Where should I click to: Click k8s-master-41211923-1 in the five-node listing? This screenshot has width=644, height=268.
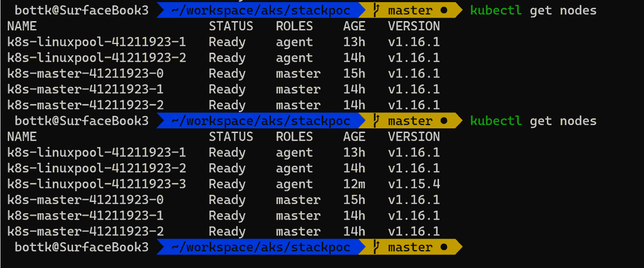86,89
